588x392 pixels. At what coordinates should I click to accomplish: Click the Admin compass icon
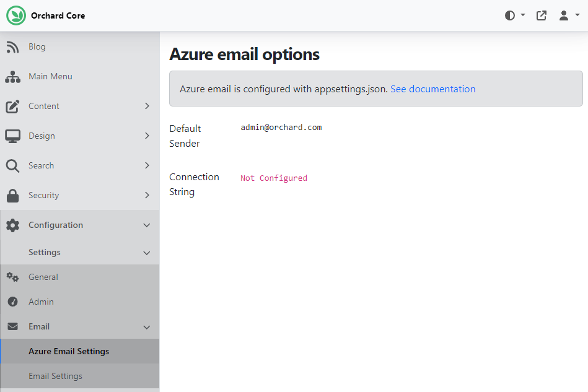point(12,302)
